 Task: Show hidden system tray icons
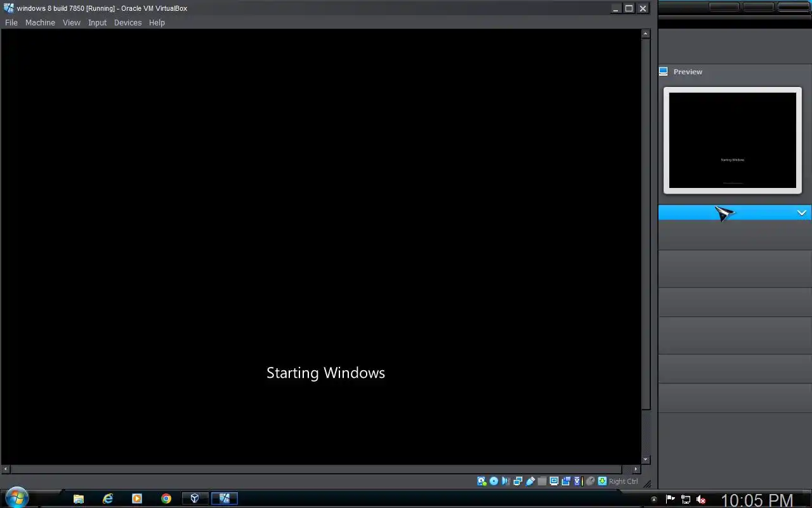(654, 499)
